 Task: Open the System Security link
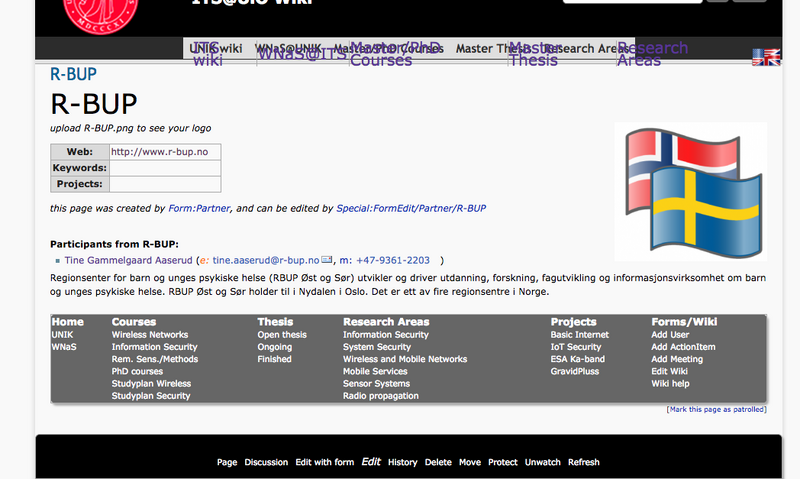click(x=377, y=347)
